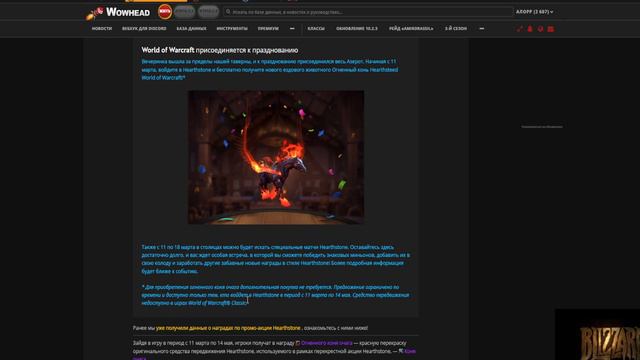
Task: Open the Инструменты menu
Action: 232,29
